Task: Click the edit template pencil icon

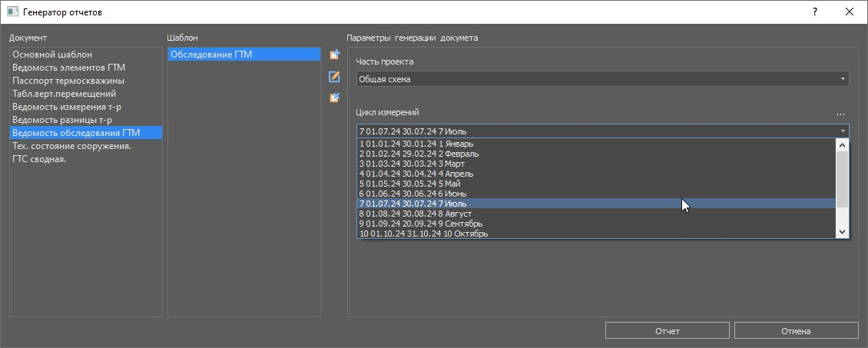Action: click(x=334, y=77)
